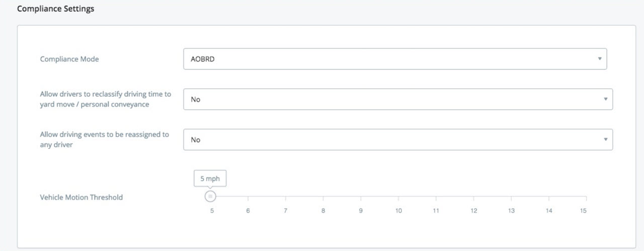Image resolution: width=644 pixels, height=251 pixels.
Task: Open the reassign driving events dropdown
Action: [x=397, y=140]
